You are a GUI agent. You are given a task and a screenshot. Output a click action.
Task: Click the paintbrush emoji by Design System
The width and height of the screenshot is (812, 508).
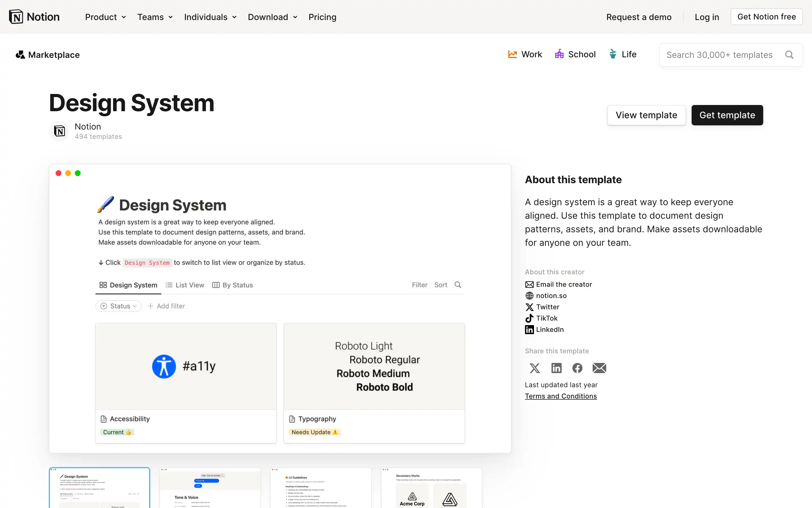click(105, 205)
